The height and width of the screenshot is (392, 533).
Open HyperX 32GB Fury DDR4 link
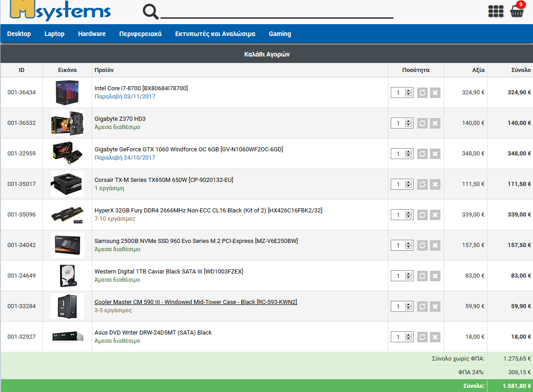(208, 211)
